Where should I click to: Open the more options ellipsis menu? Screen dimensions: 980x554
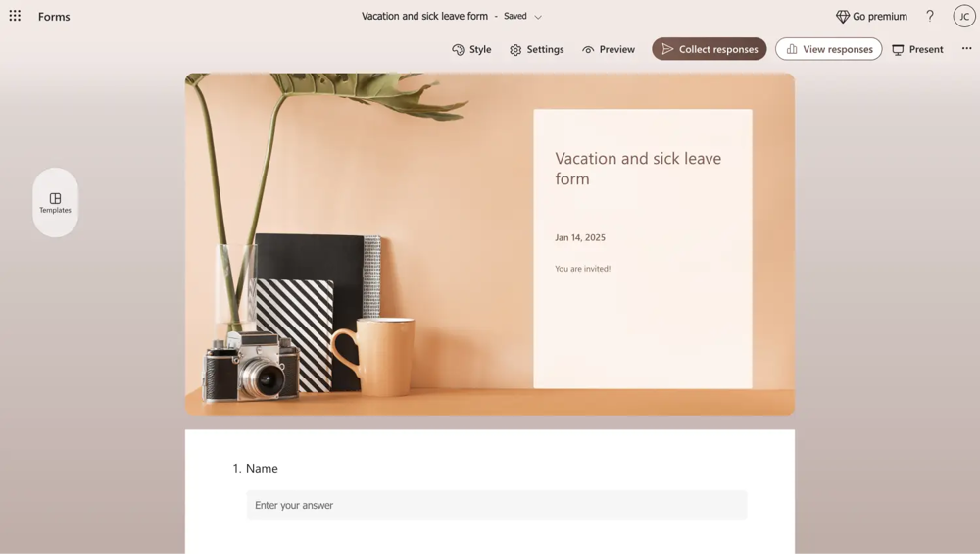pyautogui.click(x=967, y=49)
